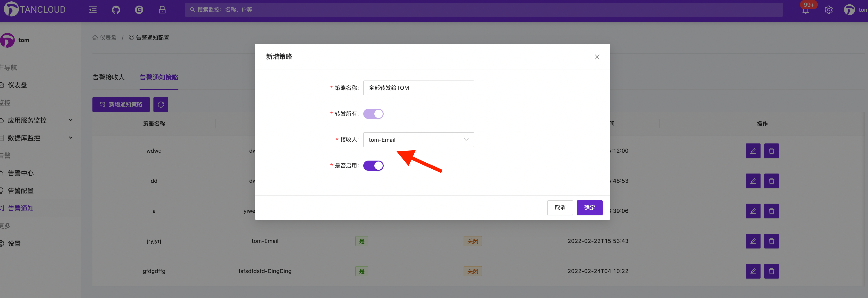Open the notification bell with 99+ badge
The height and width of the screenshot is (298, 868).
coord(805,10)
